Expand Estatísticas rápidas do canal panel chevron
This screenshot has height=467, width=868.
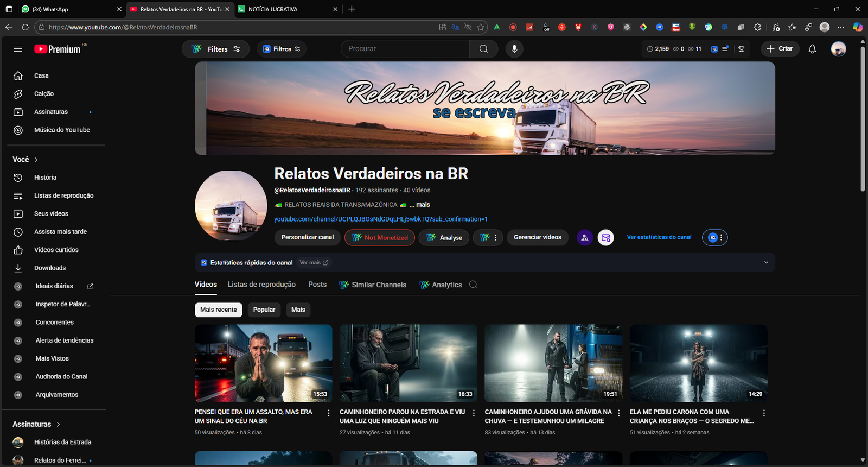[766, 263]
